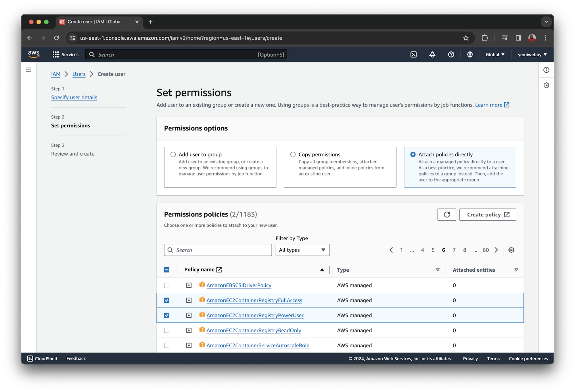
Task: Open table preferences gear near pagination
Action: tap(511, 250)
